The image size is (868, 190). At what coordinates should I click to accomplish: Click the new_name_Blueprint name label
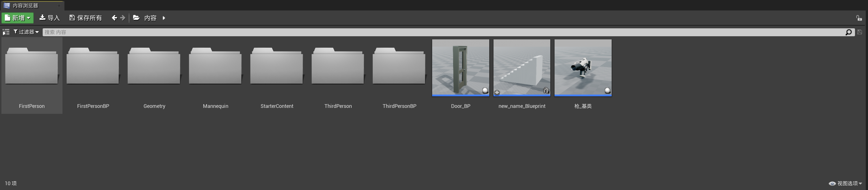tap(522, 106)
